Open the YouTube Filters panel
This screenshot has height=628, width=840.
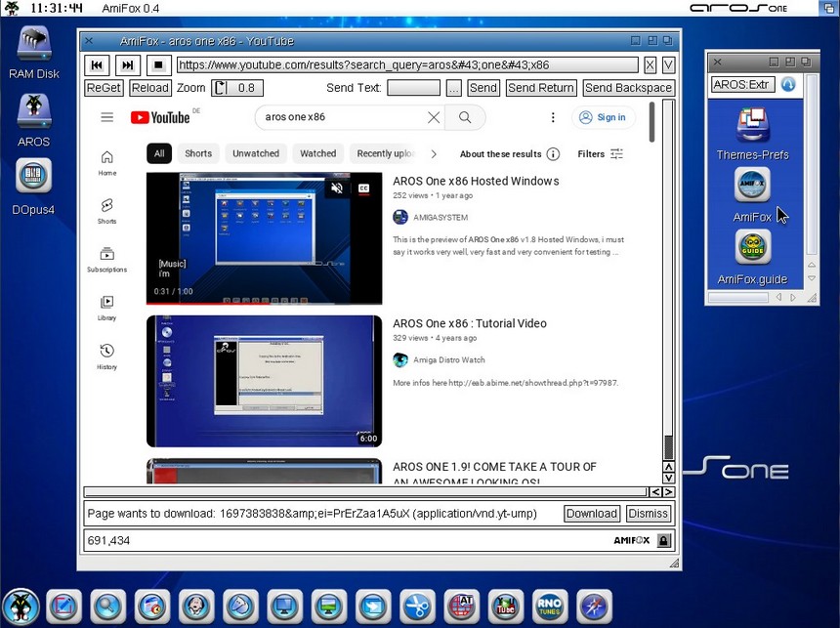pyautogui.click(x=600, y=153)
